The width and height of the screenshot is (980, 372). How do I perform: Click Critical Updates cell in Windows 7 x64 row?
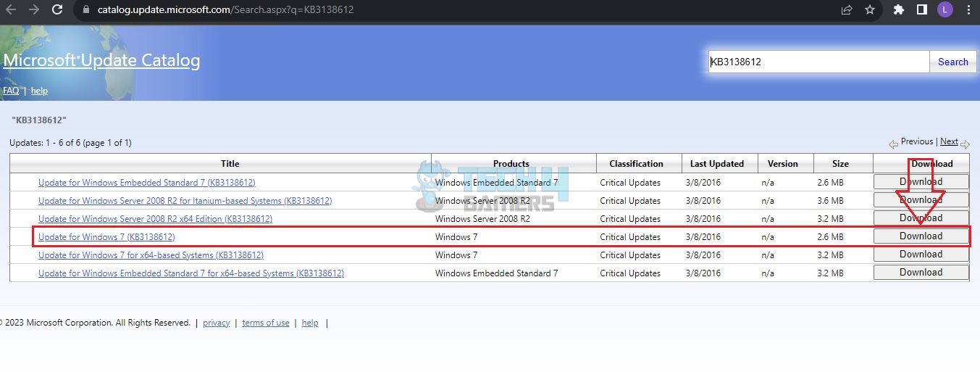tap(630, 255)
